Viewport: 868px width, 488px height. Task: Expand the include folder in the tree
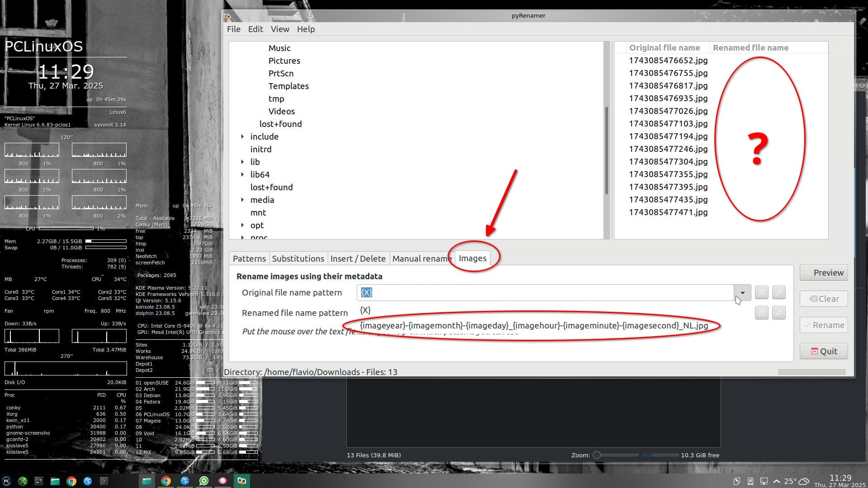[242, 136]
